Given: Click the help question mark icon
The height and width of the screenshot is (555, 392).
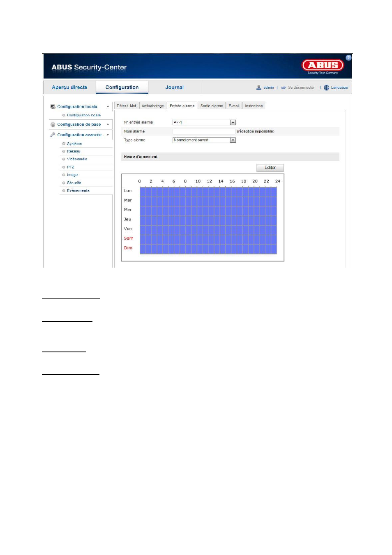Looking at the screenshot, I should [x=348, y=58].
